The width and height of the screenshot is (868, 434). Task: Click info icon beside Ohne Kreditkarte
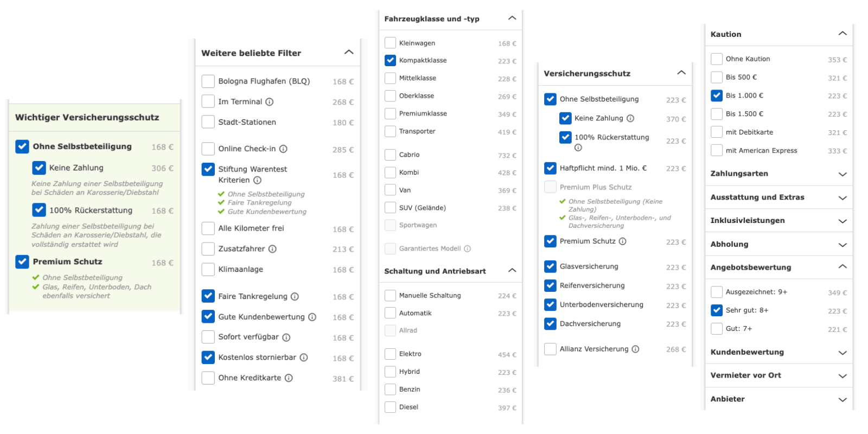pyautogui.click(x=289, y=378)
